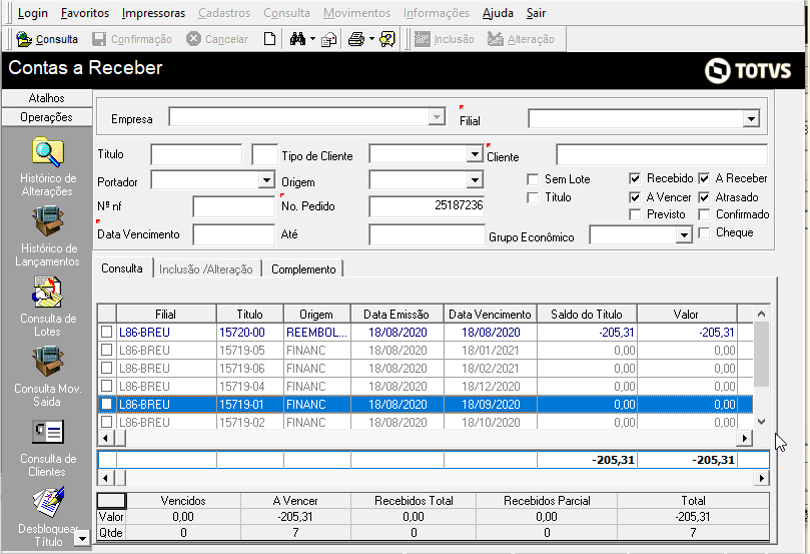Toggle the Sem Lote checkbox
Viewport: 810px width, 554px height.
click(533, 179)
